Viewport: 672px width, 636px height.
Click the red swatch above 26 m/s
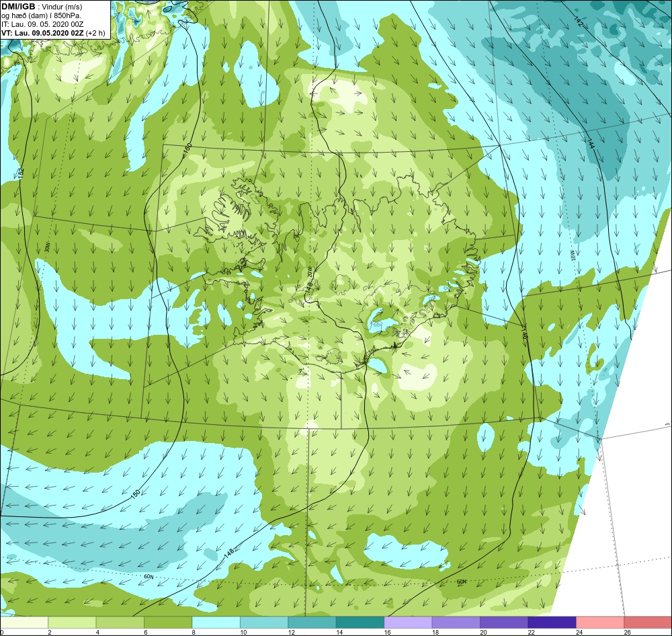[648, 623]
